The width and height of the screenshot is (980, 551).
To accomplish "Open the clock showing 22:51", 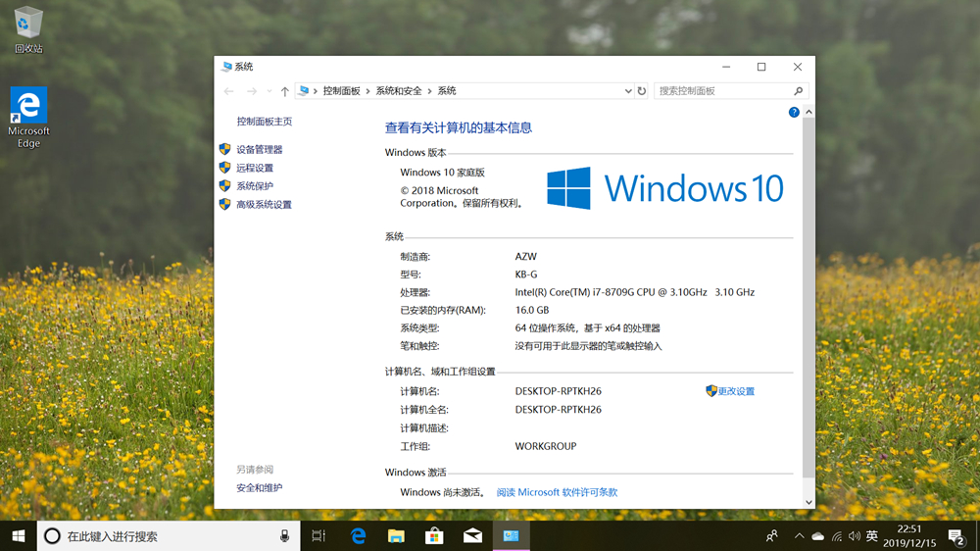I will point(909,536).
